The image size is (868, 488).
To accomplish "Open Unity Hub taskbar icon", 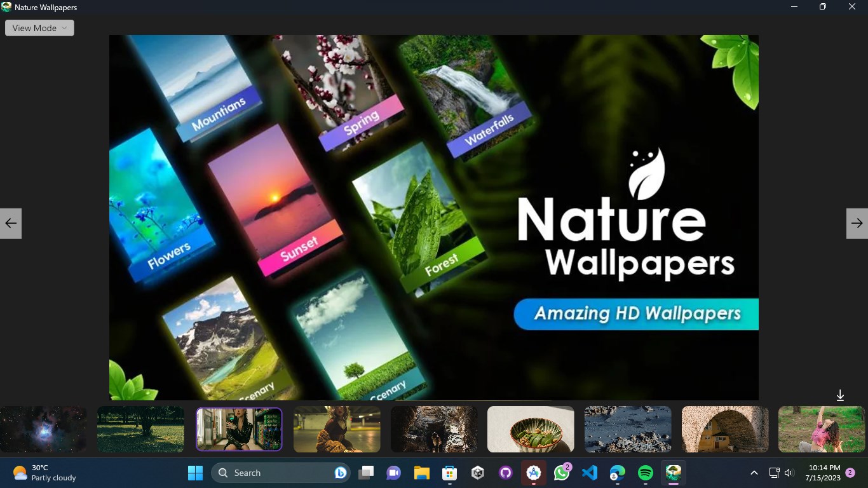I will click(478, 473).
